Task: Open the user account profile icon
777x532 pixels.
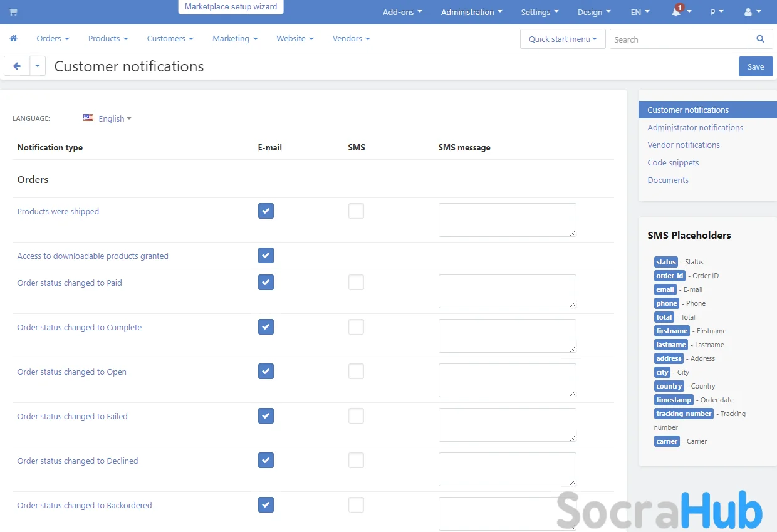Action: [748, 12]
